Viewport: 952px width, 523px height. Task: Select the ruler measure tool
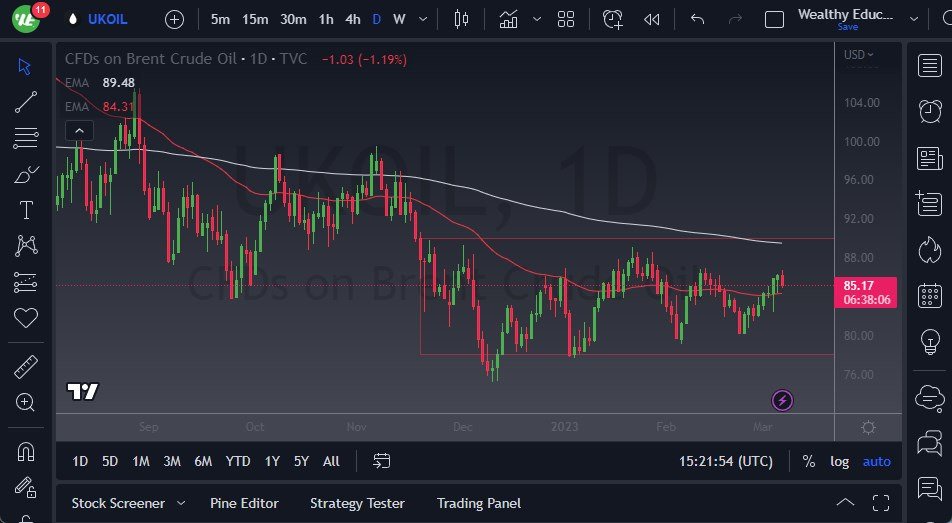pyautogui.click(x=26, y=367)
